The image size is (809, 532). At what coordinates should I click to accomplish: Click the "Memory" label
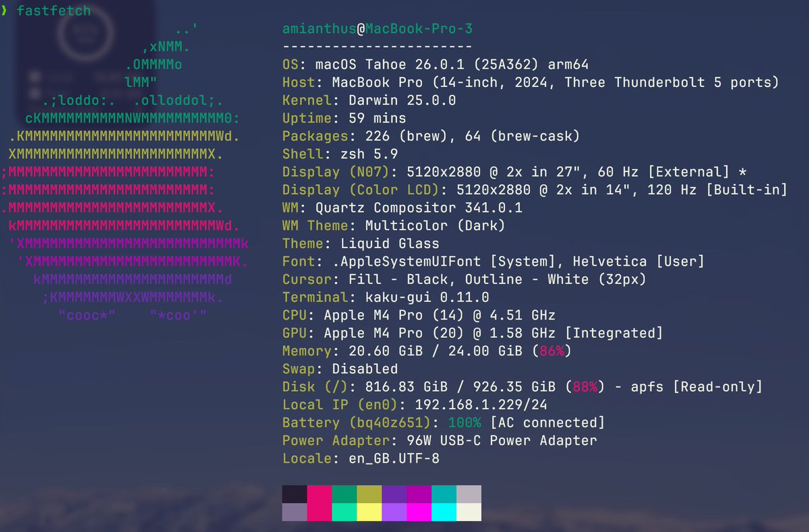(307, 351)
